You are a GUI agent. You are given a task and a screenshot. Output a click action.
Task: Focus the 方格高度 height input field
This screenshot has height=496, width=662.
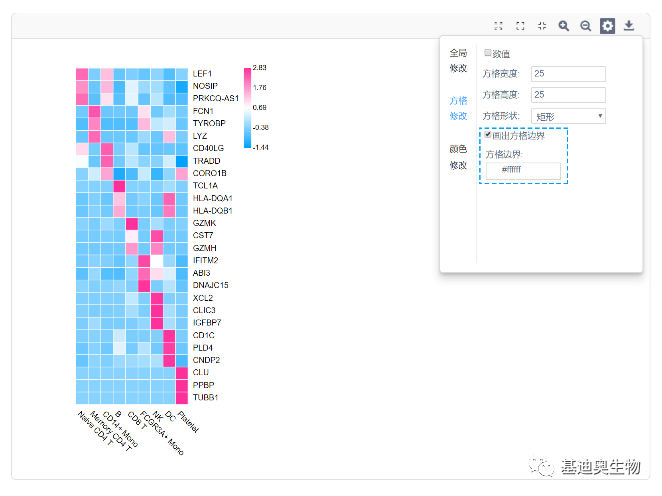pyautogui.click(x=568, y=95)
